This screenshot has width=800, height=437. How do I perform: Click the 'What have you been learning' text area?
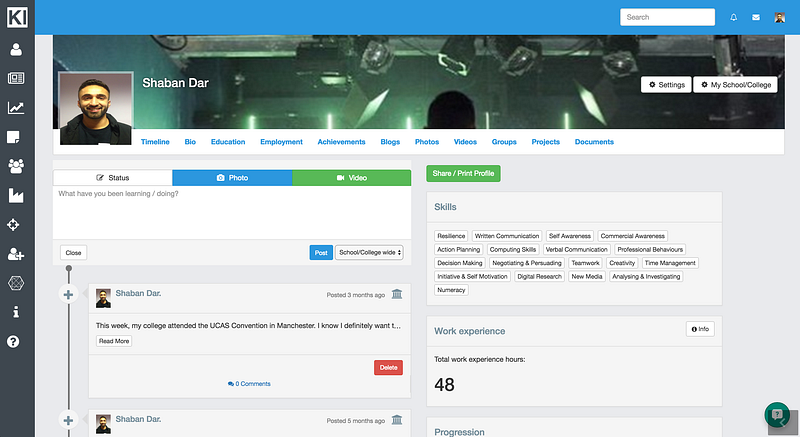232,212
